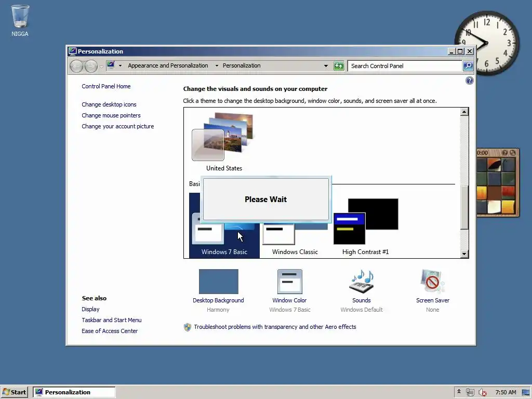
Task: Open recent pages dropdown beside Forward arrow
Action: [x=101, y=66]
